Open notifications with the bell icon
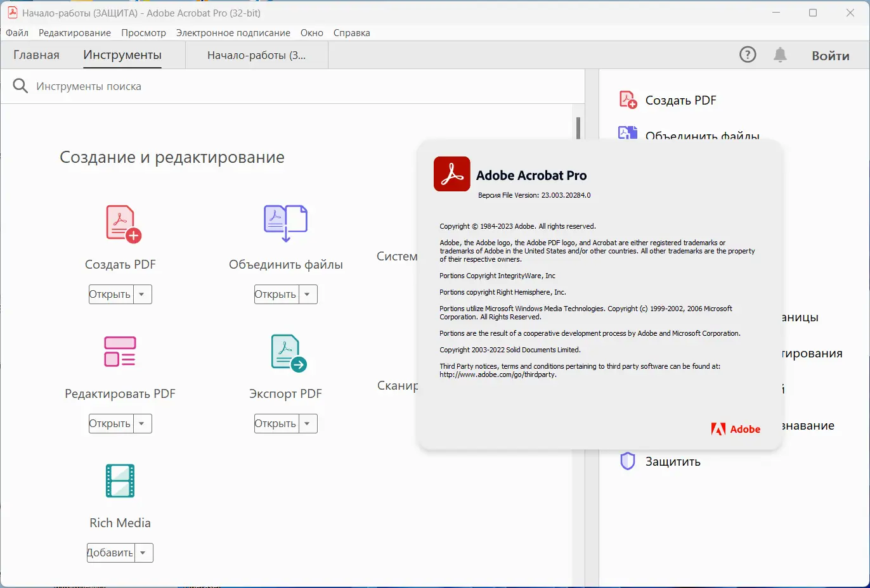Viewport: 870px width, 588px height. 780,55
